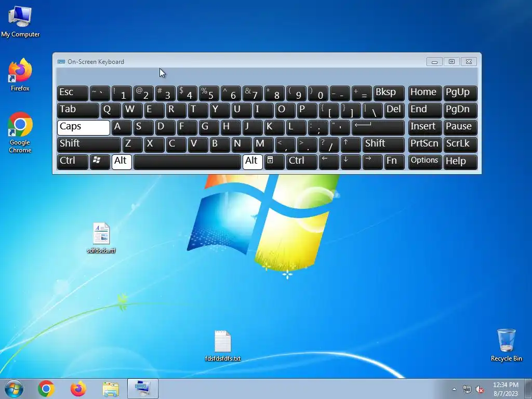The height and width of the screenshot is (399, 532).
Task: Click the G key
Action: point(209,128)
